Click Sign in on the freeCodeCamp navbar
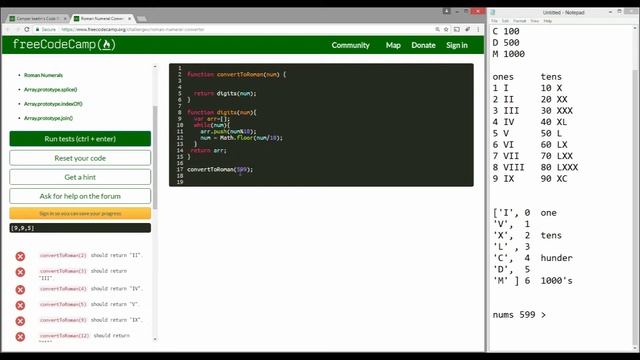Image resolution: width=640 pixels, height=360 pixels. coord(457,45)
